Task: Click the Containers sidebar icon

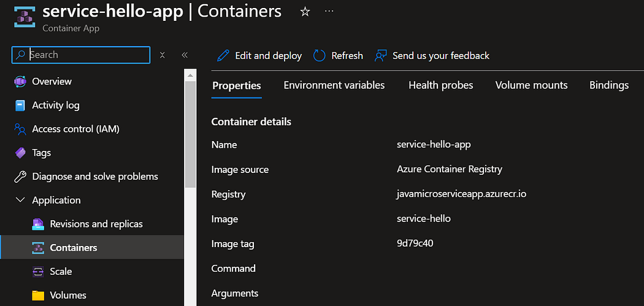Action: click(38, 248)
